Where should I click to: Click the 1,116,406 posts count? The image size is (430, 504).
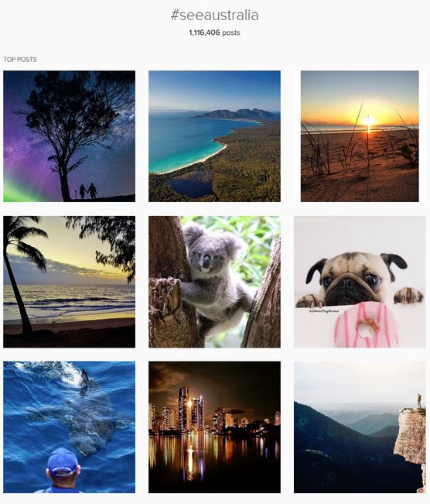(214, 33)
